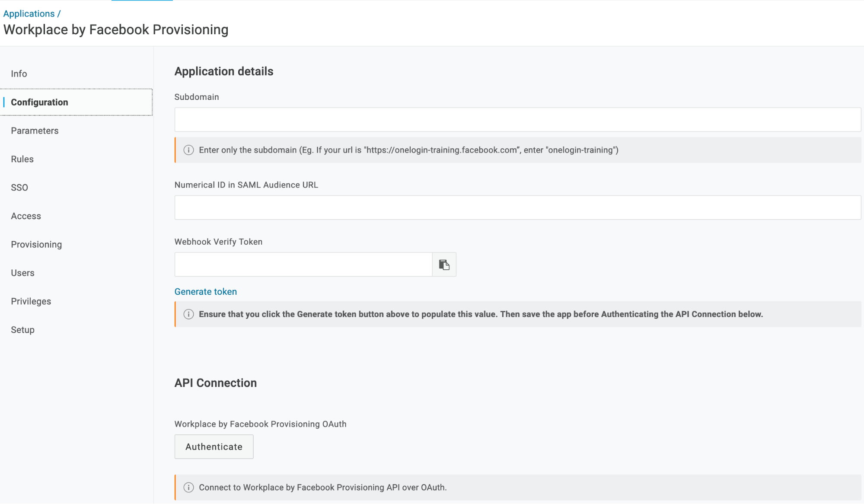
Task: Focus the Subdomain input field
Action: click(517, 120)
